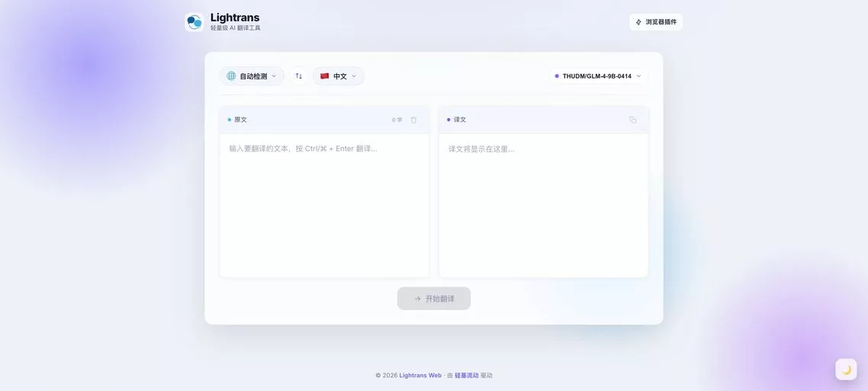Click the 开始翻译 button
The image size is (868, 391).
tap(434, 299)
